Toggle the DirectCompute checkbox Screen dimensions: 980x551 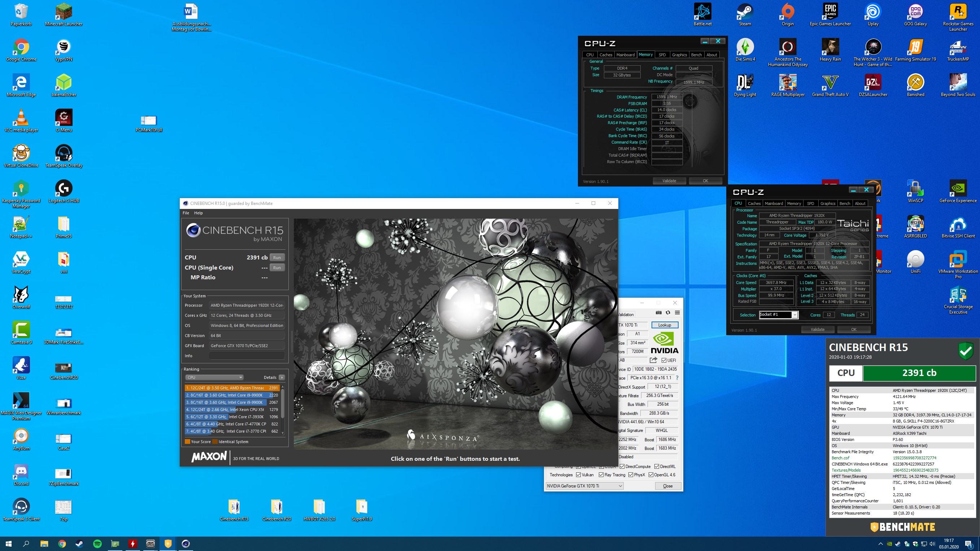[622, 466]
